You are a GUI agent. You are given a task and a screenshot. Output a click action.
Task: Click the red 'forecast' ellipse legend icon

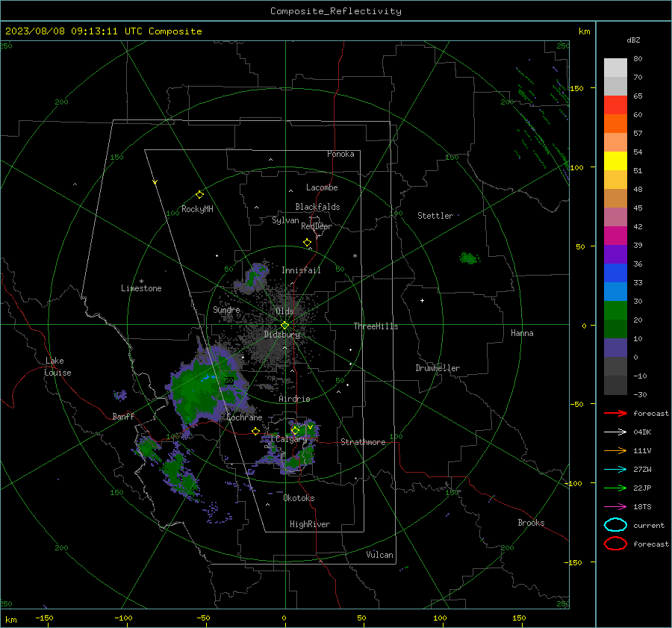(615, 544)
